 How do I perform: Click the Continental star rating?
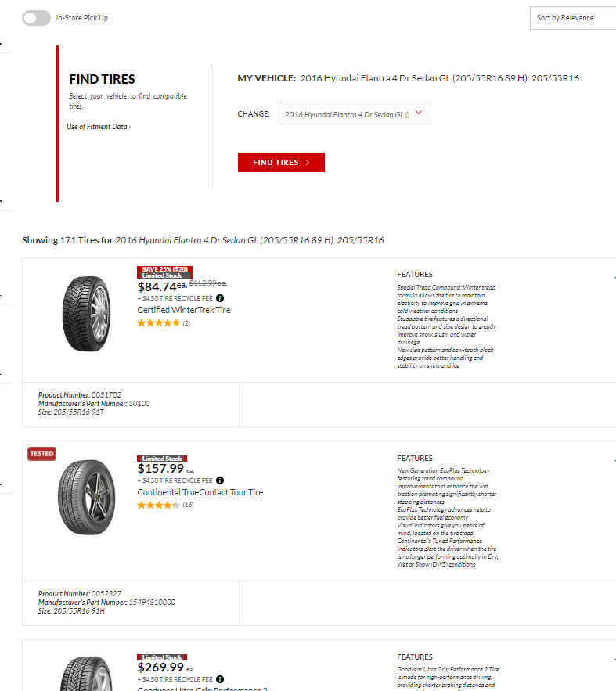click(158, 506)
